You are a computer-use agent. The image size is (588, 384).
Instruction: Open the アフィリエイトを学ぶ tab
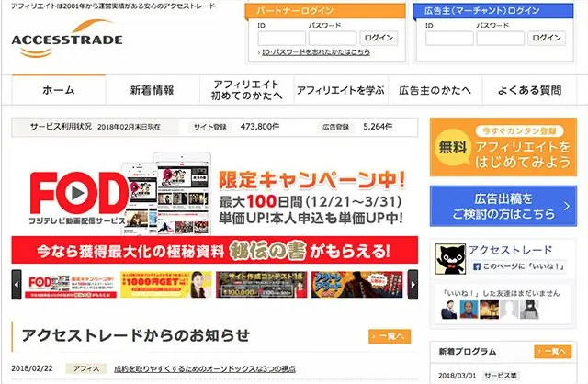[x=341, y=90]
